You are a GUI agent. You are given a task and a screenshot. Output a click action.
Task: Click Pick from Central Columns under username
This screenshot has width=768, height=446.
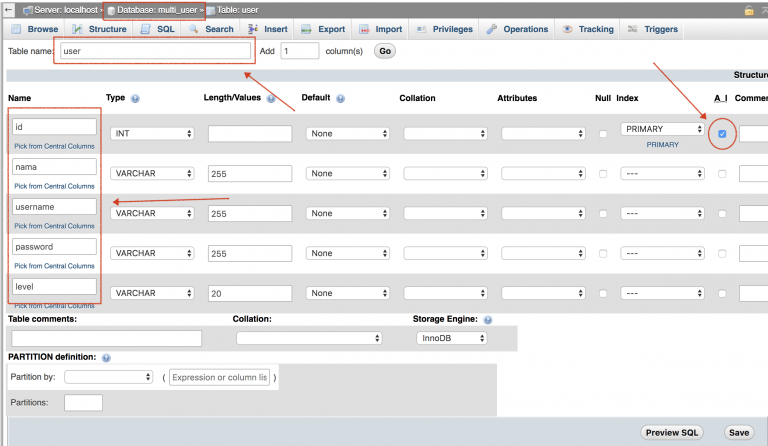(x=54, y=226)
